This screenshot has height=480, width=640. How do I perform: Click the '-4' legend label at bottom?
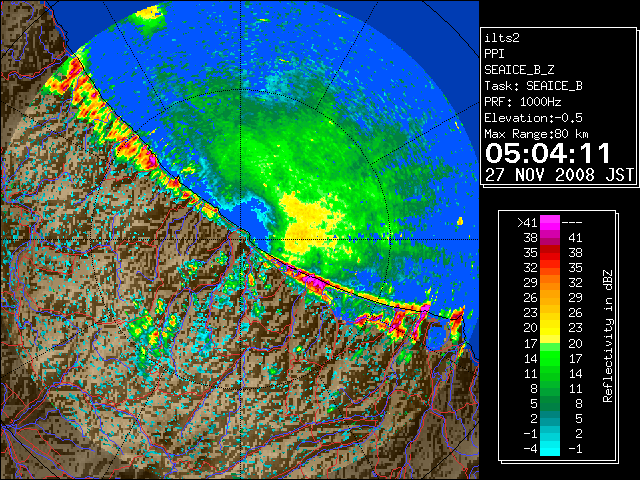tap(530, 449)
